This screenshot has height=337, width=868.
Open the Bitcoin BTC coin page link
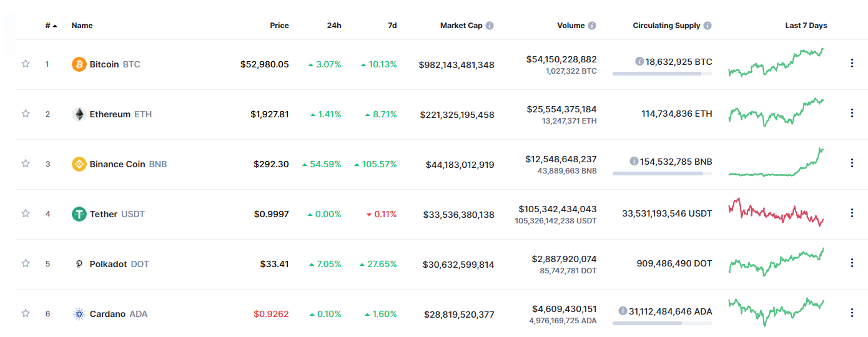[x=115, y=64]
